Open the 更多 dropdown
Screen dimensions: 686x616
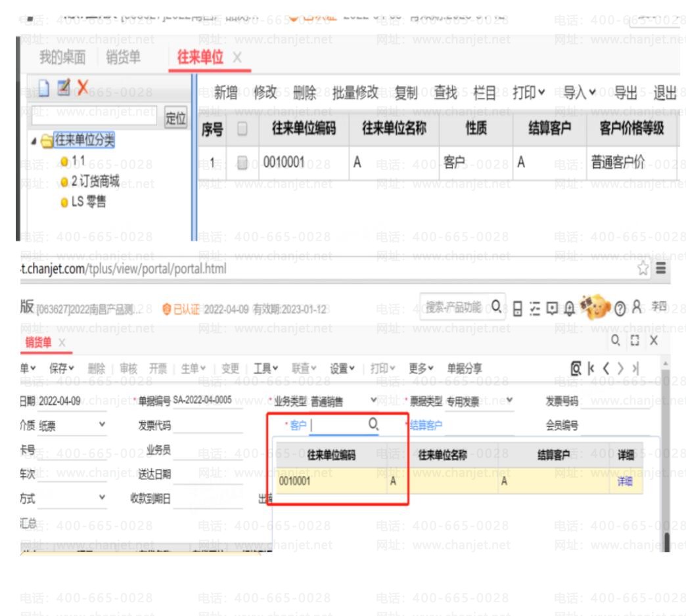[421, 368]
